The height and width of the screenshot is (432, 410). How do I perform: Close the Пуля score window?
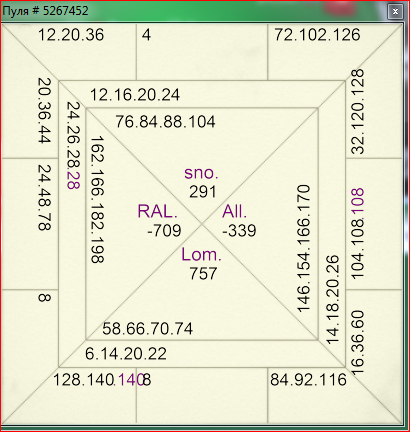coord(395,12)
